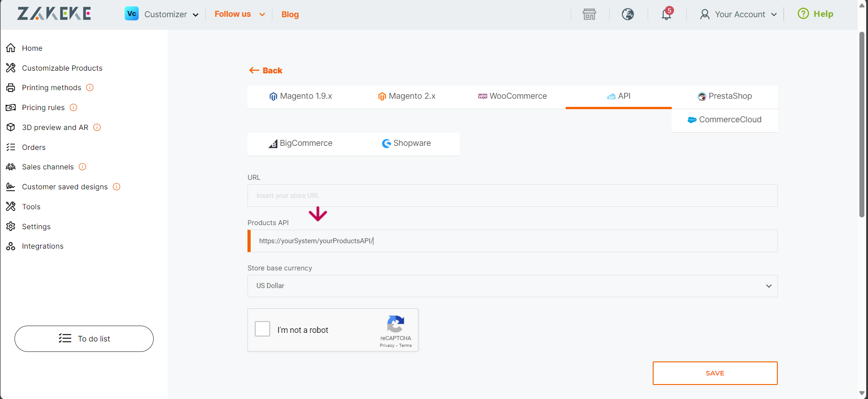The width and height of the screenshot is (868, 399).
Task: Click the SAVE button
Action: coord(715,373)
